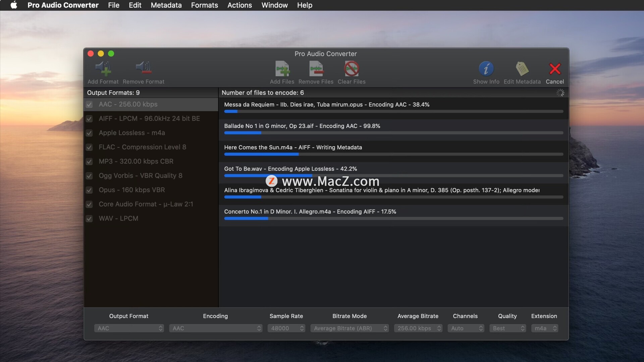644x362 pixels.
Task: Click the Messa da Requiem progress bar
Action: tap(393, 111)
